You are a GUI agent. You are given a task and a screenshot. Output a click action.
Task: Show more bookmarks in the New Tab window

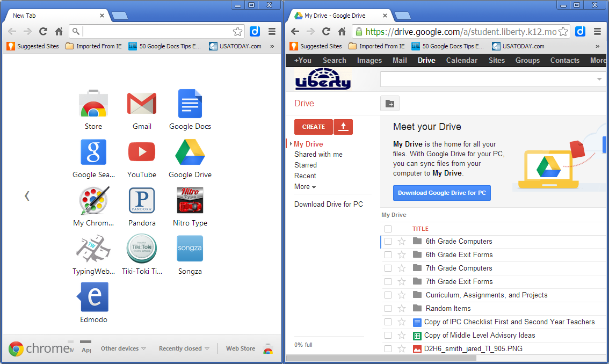click(x=272, y=46)
